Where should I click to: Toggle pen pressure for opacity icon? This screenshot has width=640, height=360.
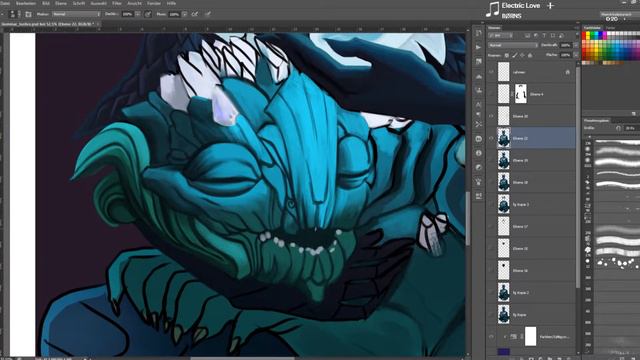coord(148,14)
